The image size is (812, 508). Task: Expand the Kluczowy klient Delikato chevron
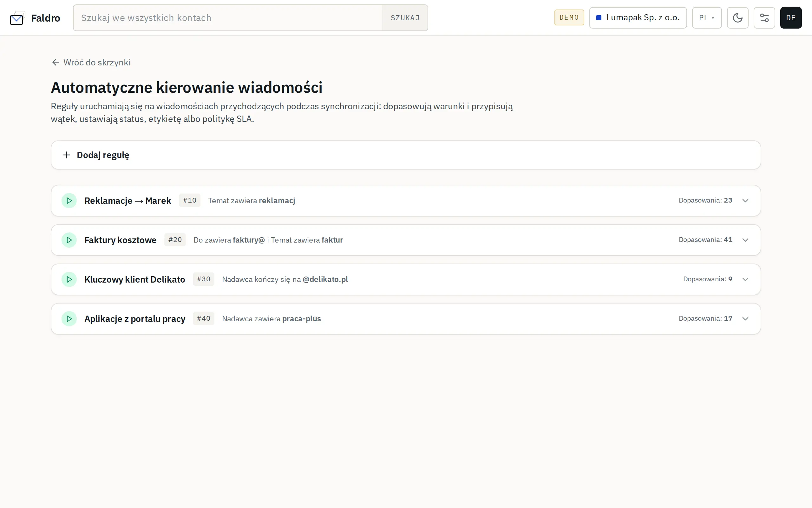pyautogui.click(x=745, y=279)
